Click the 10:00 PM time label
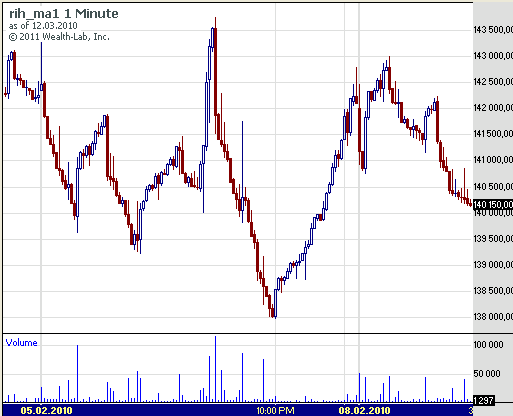The width and height of the screenshot is (513, 416). pos(275,410)
